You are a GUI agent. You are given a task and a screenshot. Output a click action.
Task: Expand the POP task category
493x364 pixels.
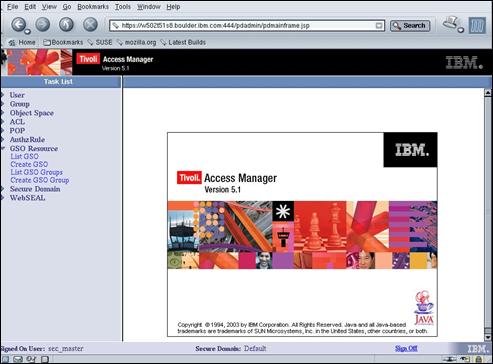coord(3,131)
